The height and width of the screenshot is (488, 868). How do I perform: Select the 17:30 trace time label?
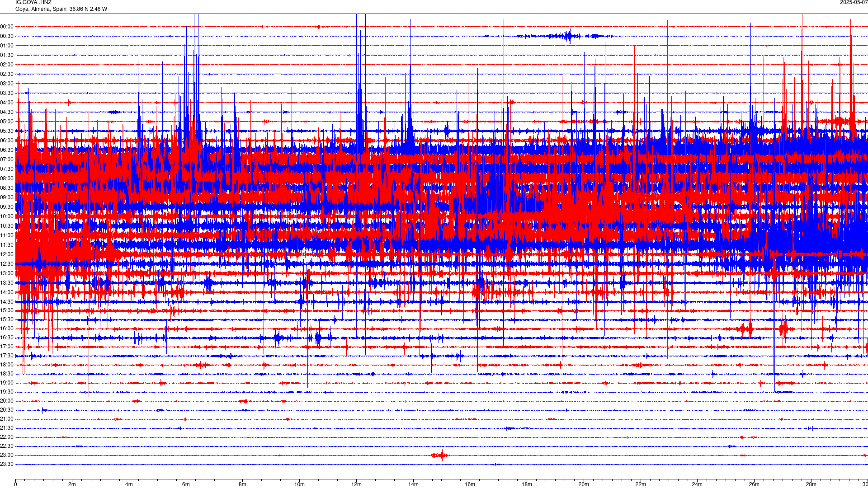pos(7,356)
